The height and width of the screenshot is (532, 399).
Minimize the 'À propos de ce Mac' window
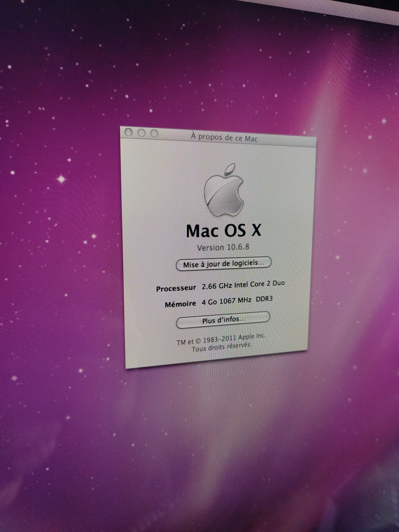click(x=142, y=133)
